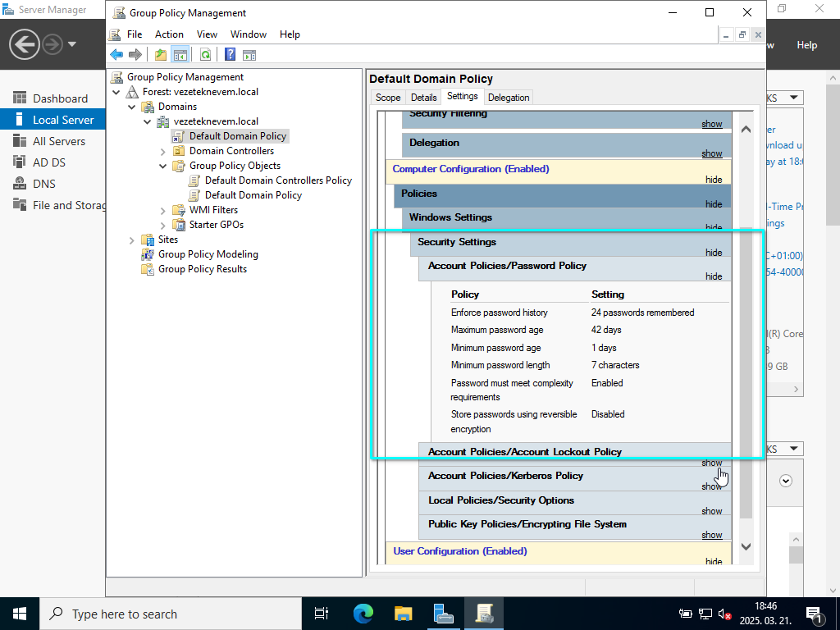Image resolution: width=840 pixels, height=630 pixels.
Task: Select Default Domain Controllers Policy in tree
Action: 278,180
